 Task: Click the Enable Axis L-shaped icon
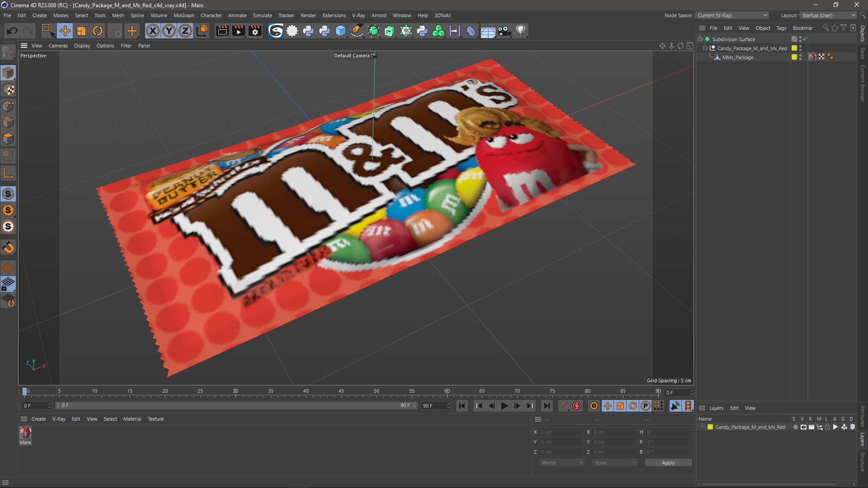coord(8,173)
